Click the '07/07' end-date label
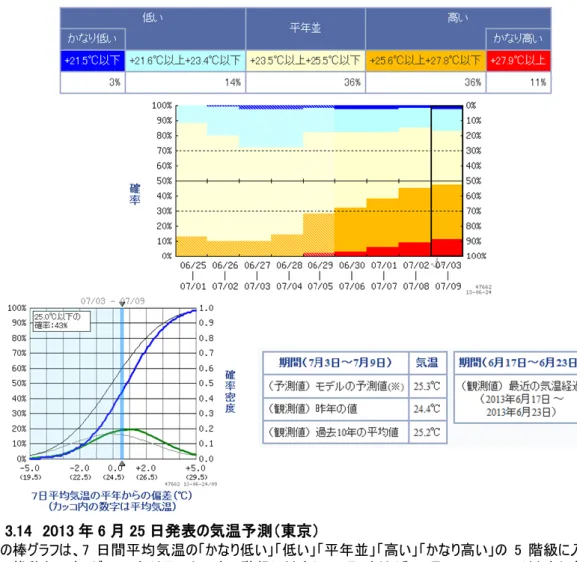The height and width of the screenshot is (562, 577). point(384,286)
